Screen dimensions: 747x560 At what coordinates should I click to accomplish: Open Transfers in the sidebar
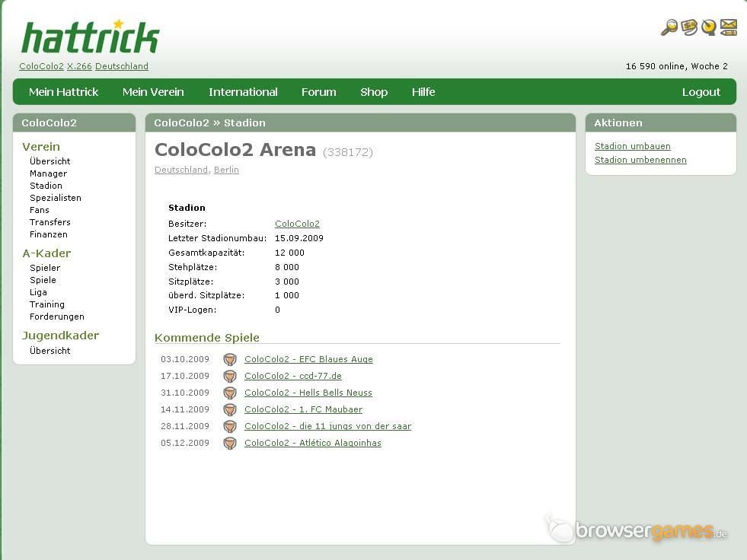(x=50, y=222)
